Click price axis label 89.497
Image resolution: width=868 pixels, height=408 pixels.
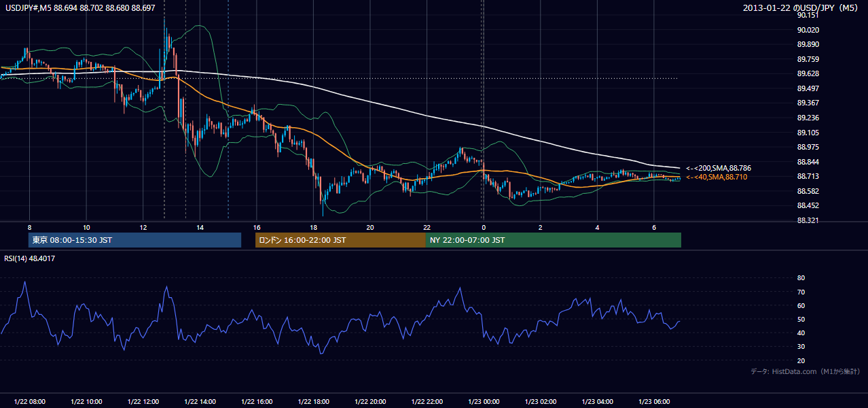807,88
